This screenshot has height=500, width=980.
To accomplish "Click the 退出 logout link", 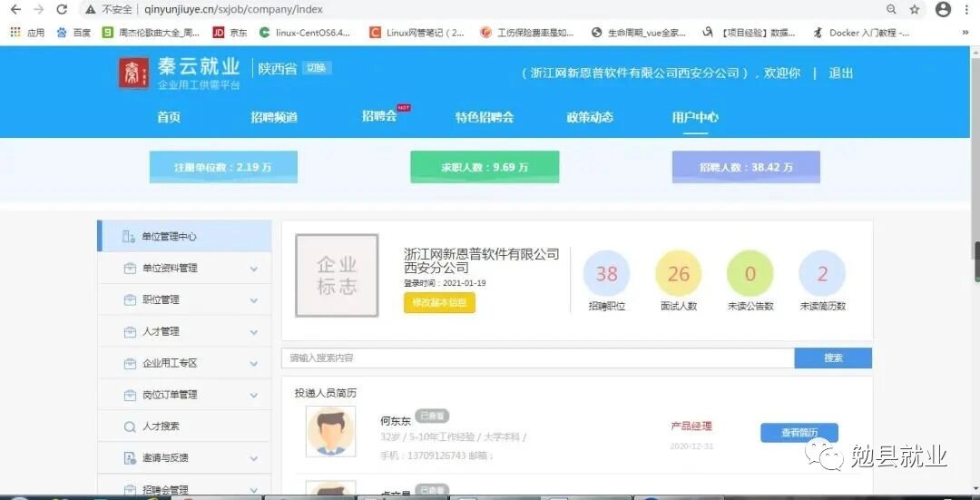I will [x=841, y=74].
